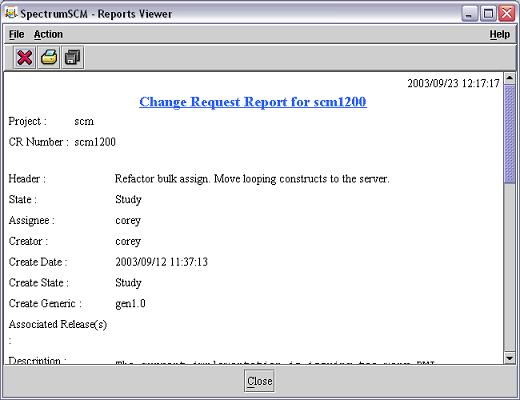The image size is (520, 400).
Task: Click the SpectrumSCM application icon in title bar
Action: coord(11,13)
